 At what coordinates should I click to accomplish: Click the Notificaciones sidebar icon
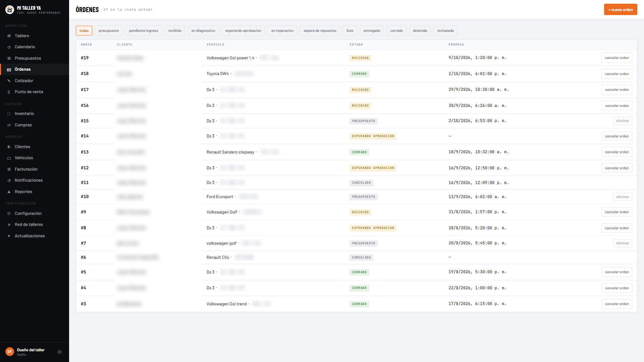click(x=9, y=180)
